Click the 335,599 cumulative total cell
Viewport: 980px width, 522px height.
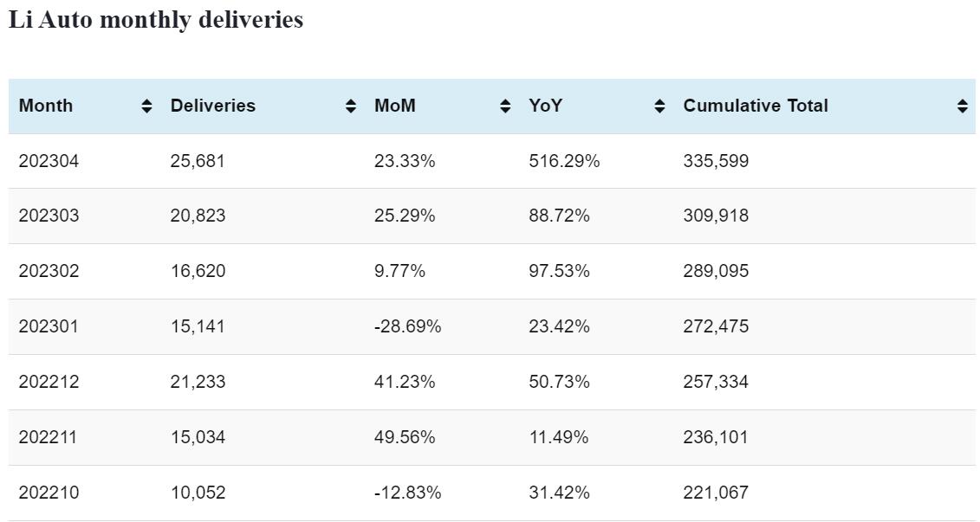(716, 161)
